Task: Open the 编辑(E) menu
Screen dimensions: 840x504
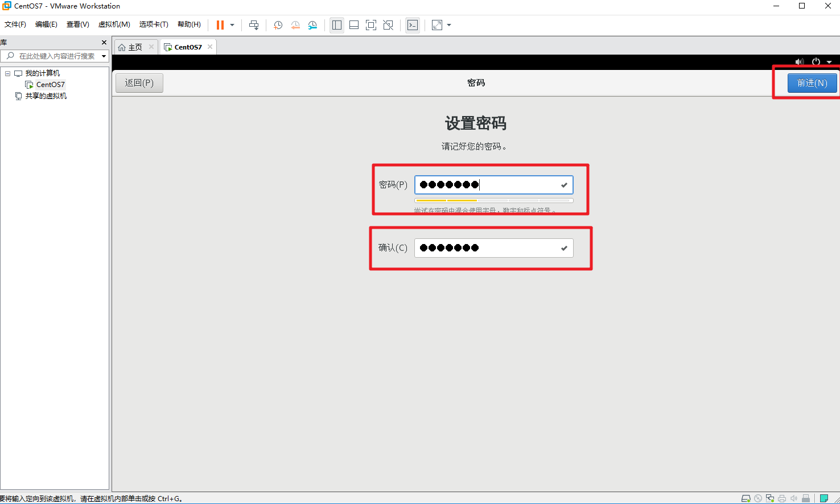Action: [x=46, y=24]
